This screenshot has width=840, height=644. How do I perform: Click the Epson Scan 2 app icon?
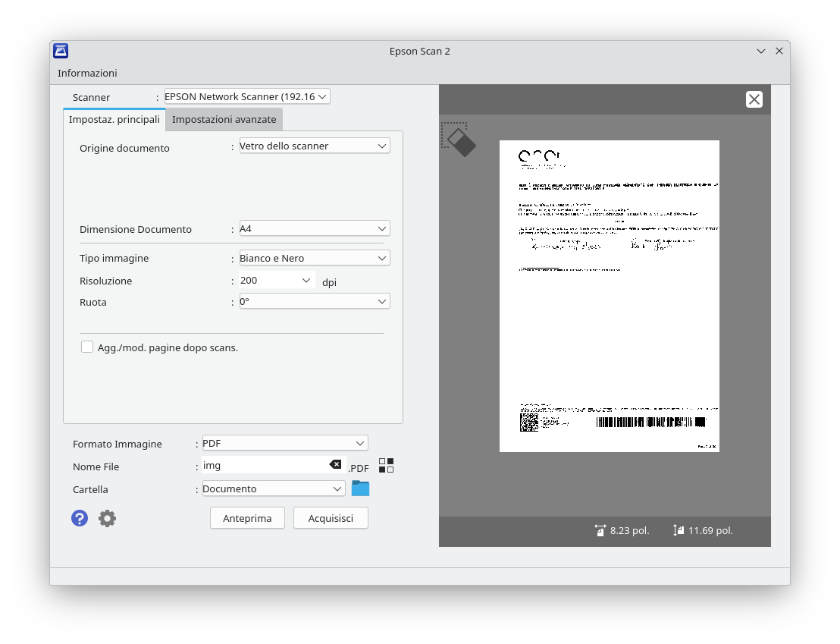61,51
